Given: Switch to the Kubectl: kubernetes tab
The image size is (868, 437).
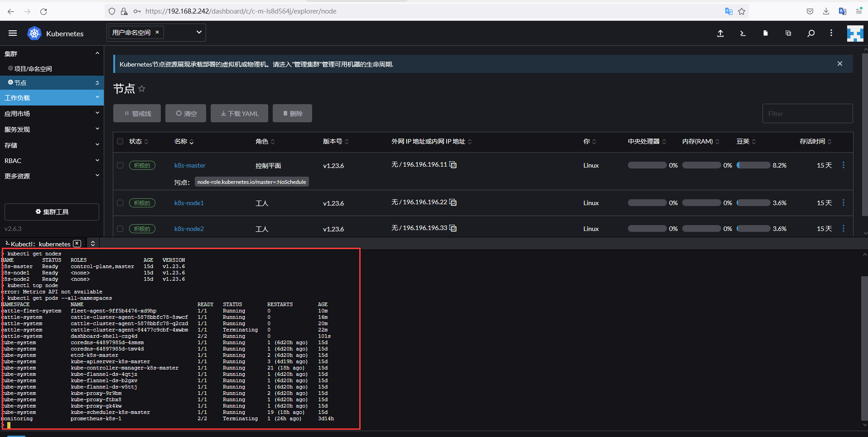Looking at the screenshot, I should click(41, 244).
